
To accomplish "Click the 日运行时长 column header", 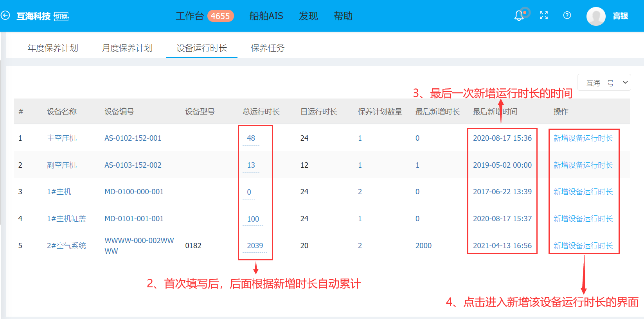I will pyautogui.click(x=318, y=111).
